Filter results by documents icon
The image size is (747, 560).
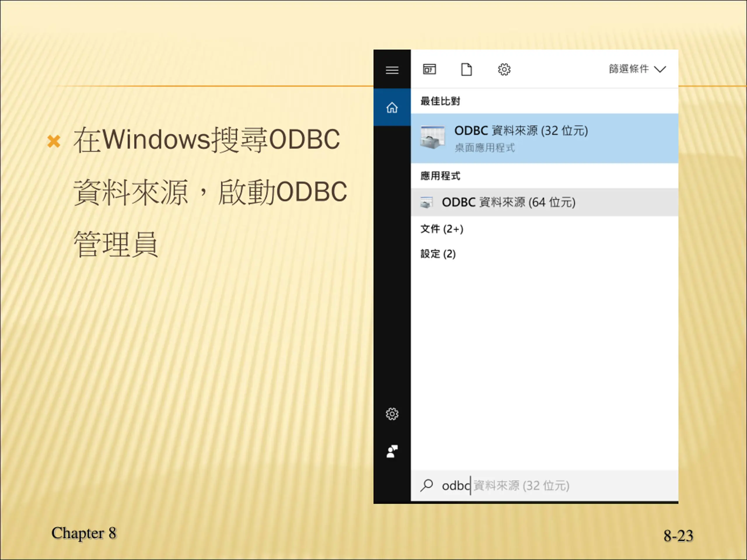tap(467, 69)
